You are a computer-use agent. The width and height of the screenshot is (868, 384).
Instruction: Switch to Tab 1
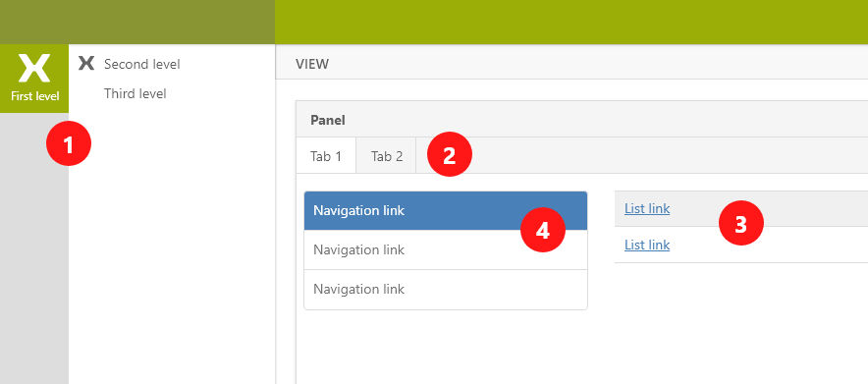326,155
